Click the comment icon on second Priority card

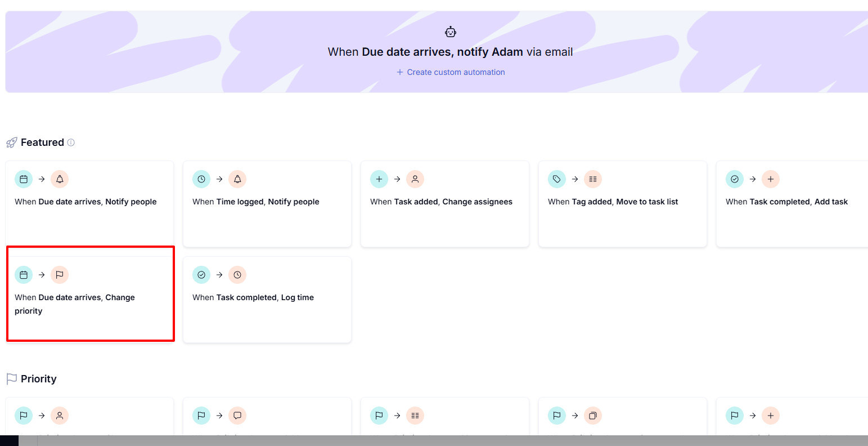(x=237, y=415)
